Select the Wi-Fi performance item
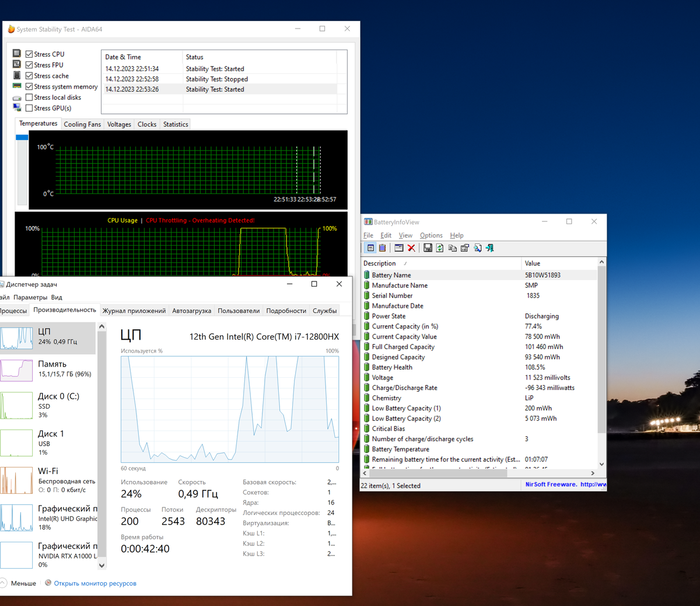Screen dimensions: 700x606 [48, 480]
